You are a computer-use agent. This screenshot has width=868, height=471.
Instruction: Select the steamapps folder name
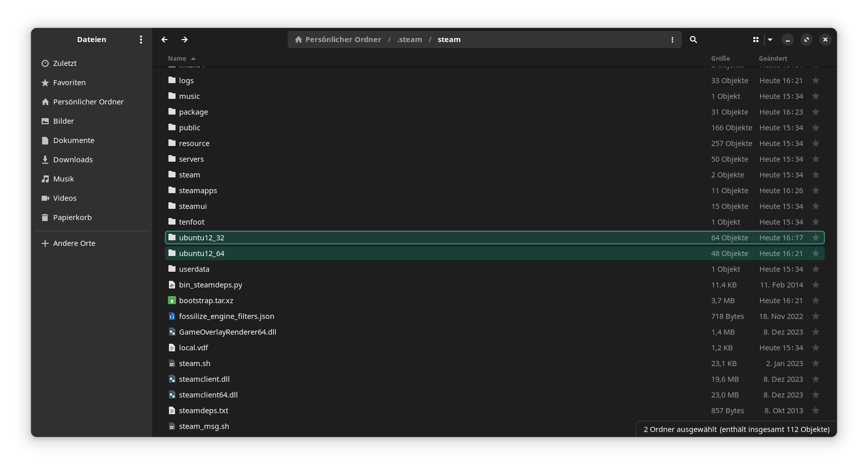point(198,191)
